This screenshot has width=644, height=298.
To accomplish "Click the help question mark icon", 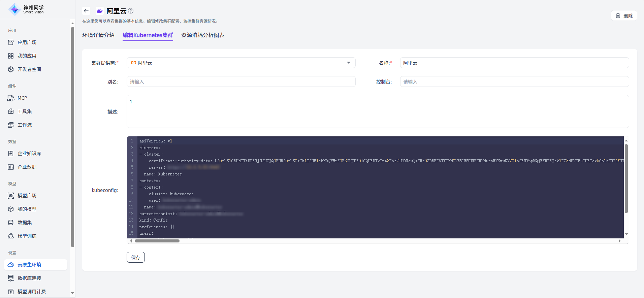I will click(131, 11).
